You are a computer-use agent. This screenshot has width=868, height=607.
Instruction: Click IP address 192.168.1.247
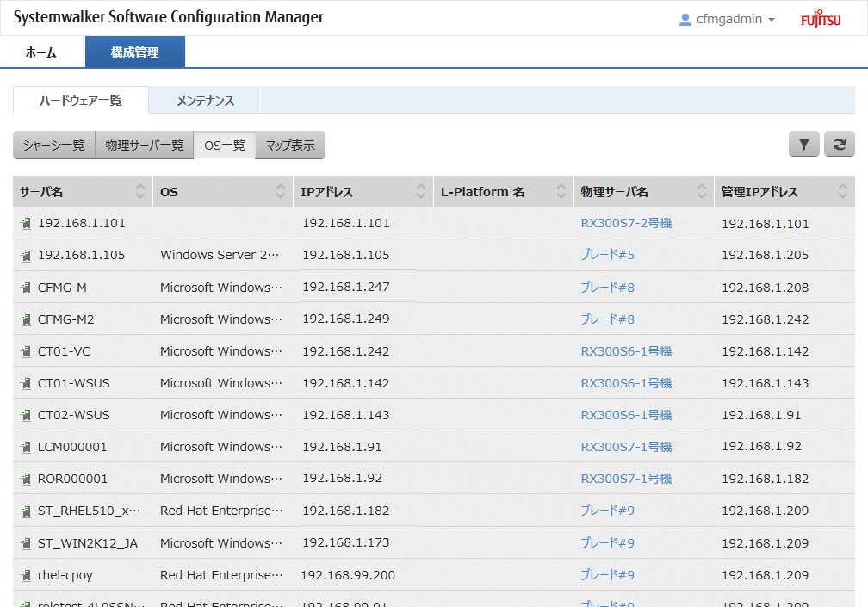(x=346, y=287)
